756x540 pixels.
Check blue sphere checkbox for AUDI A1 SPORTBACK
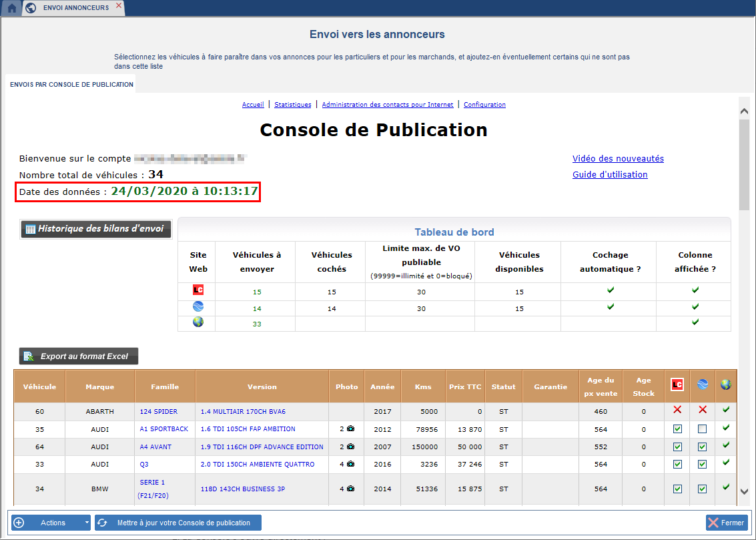click(x=703, y=429)
